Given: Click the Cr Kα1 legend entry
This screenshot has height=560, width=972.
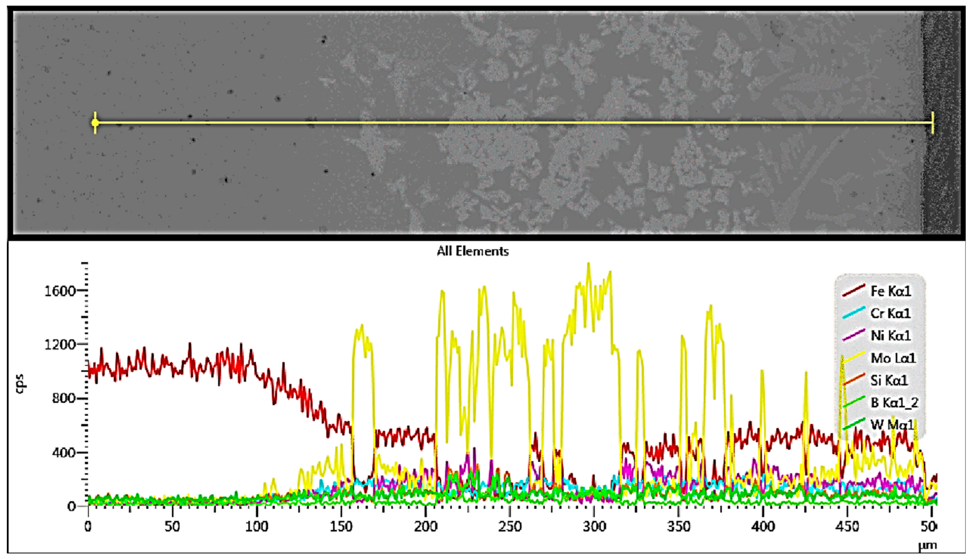Looking at the screenshot, I should pyautogui.click(x=891, y=314).
